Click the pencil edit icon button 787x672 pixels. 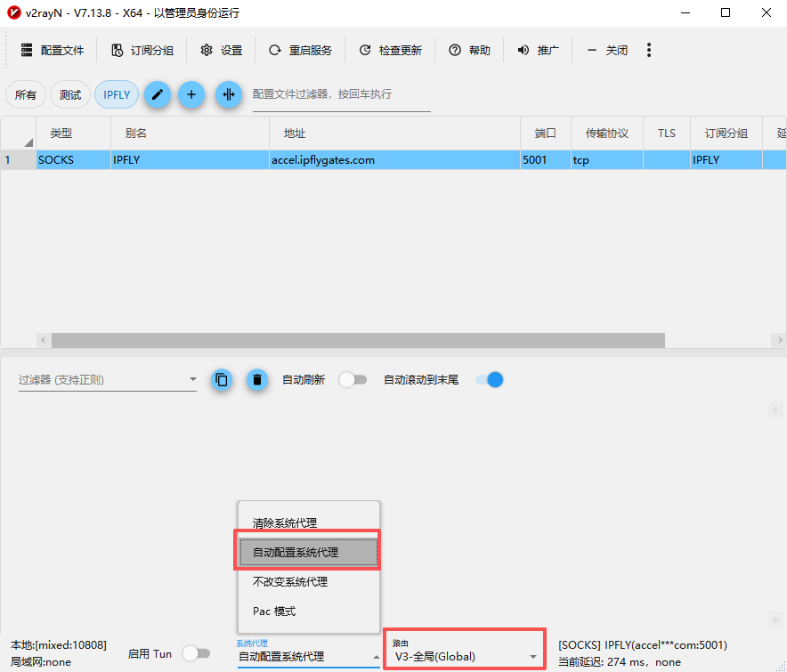[158, 95]
